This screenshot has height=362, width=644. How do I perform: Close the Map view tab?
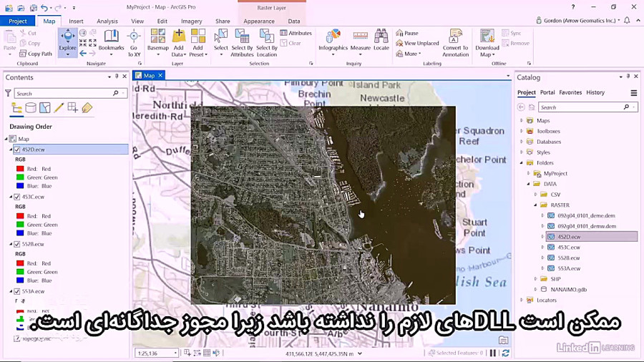160,75
